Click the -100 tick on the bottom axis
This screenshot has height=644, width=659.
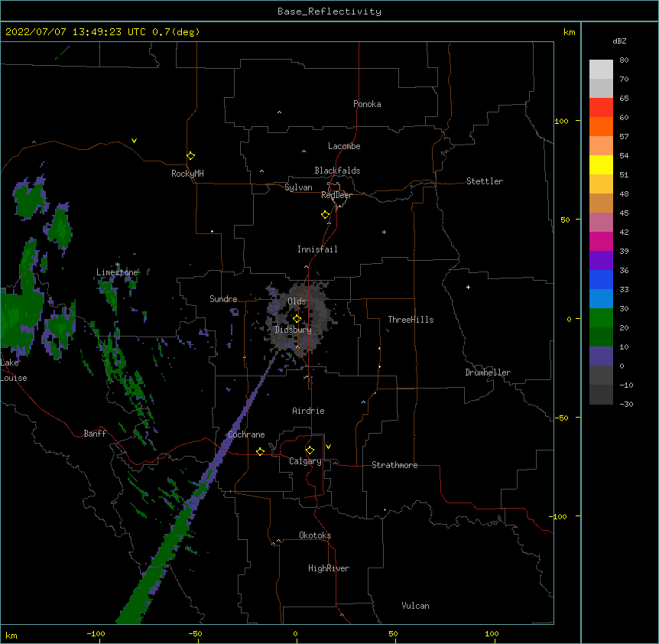click(96, 633)
